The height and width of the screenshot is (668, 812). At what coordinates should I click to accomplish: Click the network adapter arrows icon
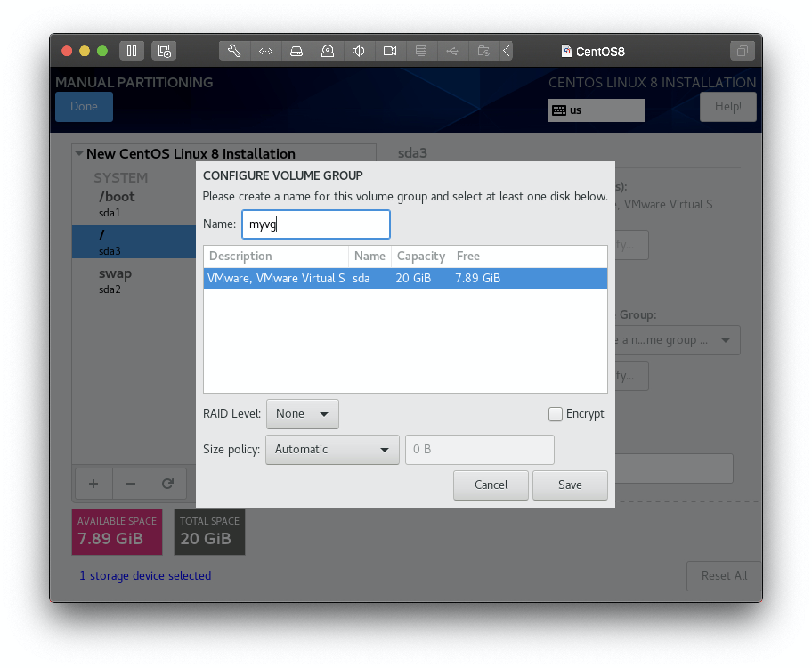pyautogui.click(x=266, y=51)
